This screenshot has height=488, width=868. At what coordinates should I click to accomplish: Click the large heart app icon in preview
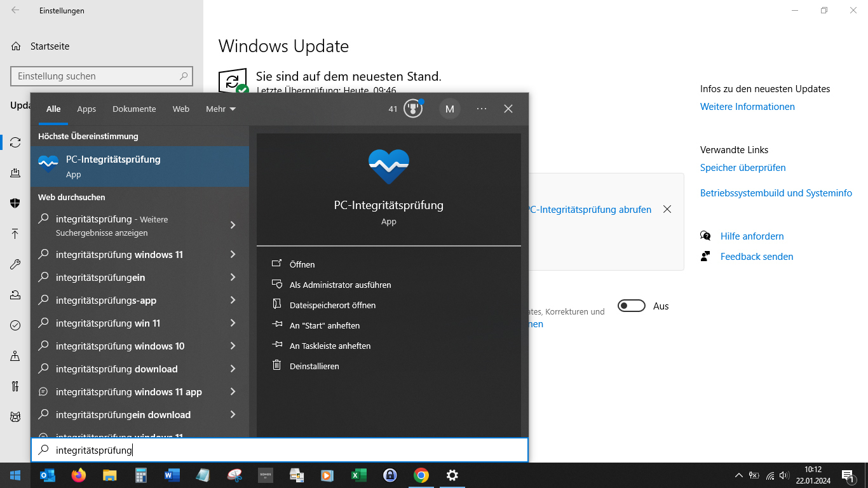coord(389,167)
